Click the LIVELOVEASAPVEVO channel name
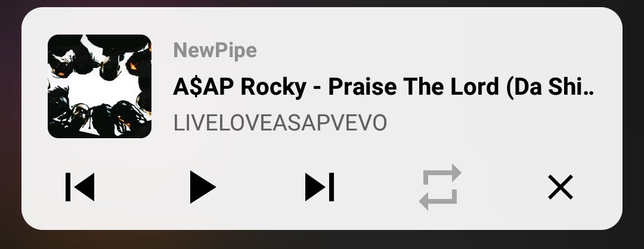 280,123
